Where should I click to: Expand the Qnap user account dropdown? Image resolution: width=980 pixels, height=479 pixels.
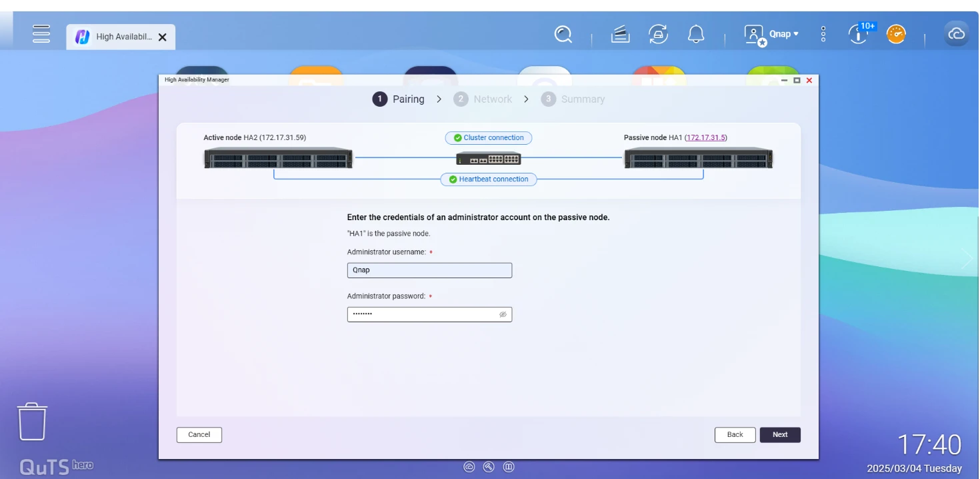click(784, 34)
